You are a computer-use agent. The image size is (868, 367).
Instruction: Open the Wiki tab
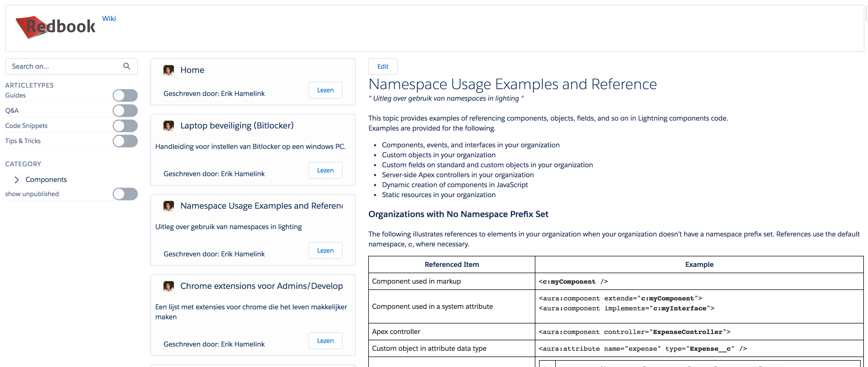click(x=109, y=19)
